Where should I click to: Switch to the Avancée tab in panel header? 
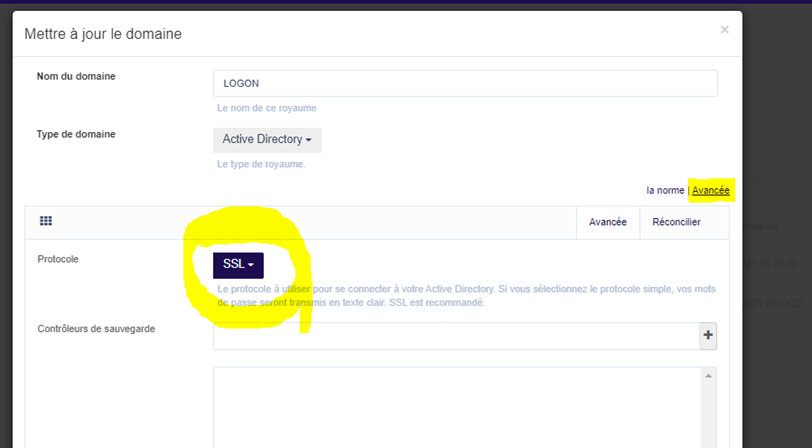[x=607, y=222]
